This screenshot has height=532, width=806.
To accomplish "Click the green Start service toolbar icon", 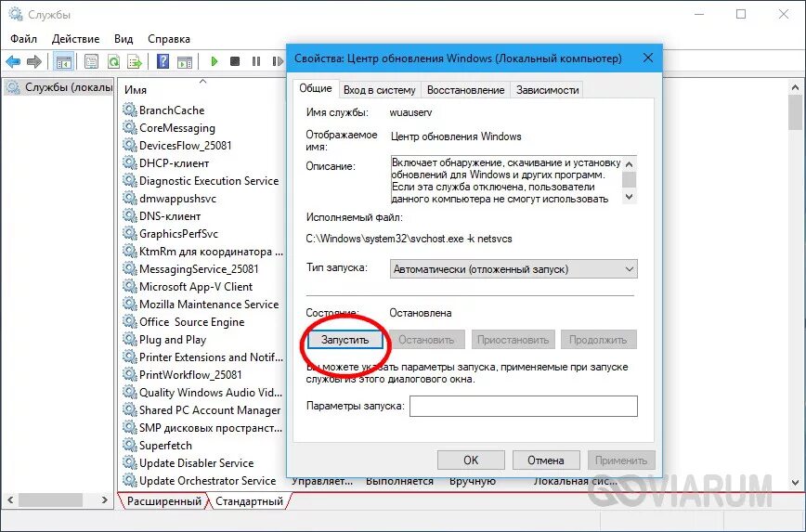I will point(214,61).
